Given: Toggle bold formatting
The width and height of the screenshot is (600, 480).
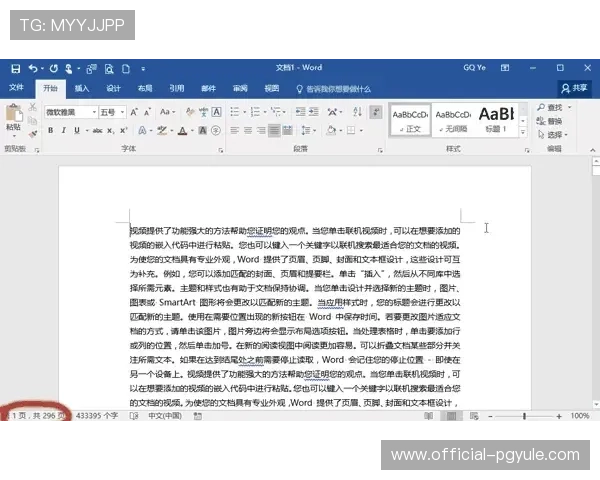Looking at the screenshot, I should 51,131.
